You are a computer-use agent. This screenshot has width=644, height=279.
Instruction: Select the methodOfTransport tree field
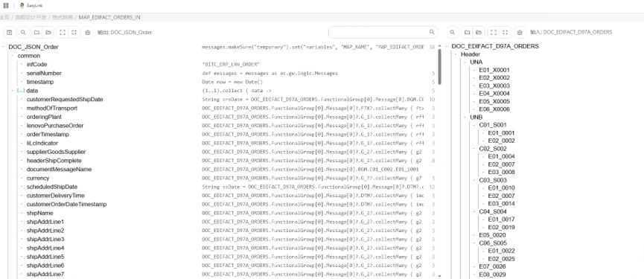point(52,109)
